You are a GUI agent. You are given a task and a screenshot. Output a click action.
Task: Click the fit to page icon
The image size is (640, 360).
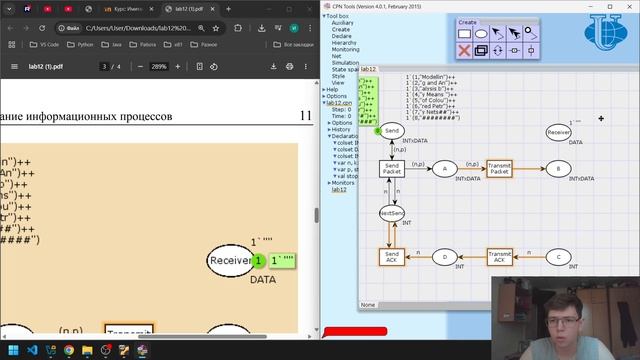pyautogui.click(x=199, y=67)
